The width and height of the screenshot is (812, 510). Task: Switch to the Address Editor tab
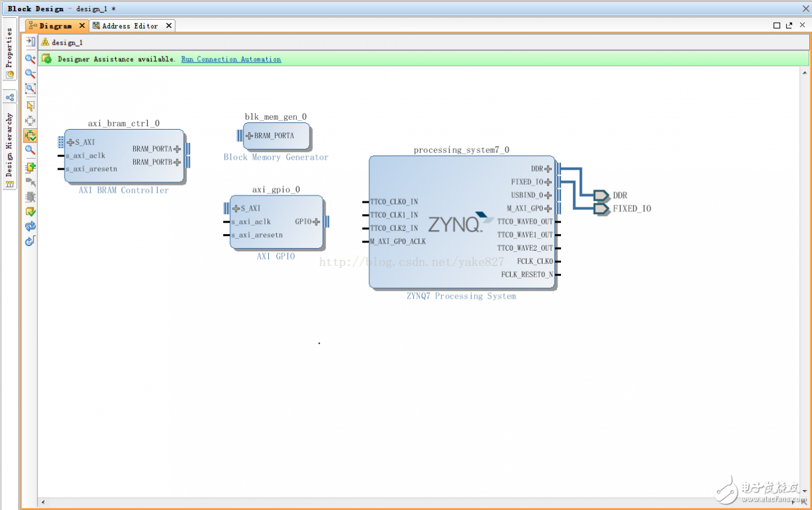129,26
